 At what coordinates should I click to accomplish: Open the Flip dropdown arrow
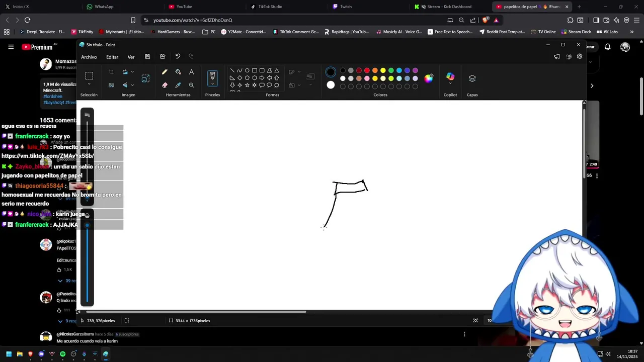tap(132, 85)
